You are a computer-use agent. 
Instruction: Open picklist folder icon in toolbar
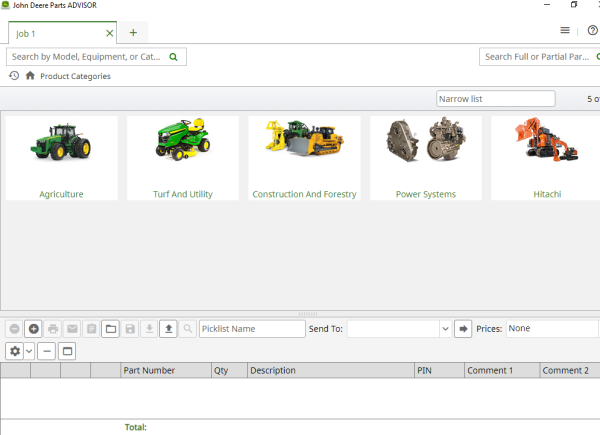[111, 328]
